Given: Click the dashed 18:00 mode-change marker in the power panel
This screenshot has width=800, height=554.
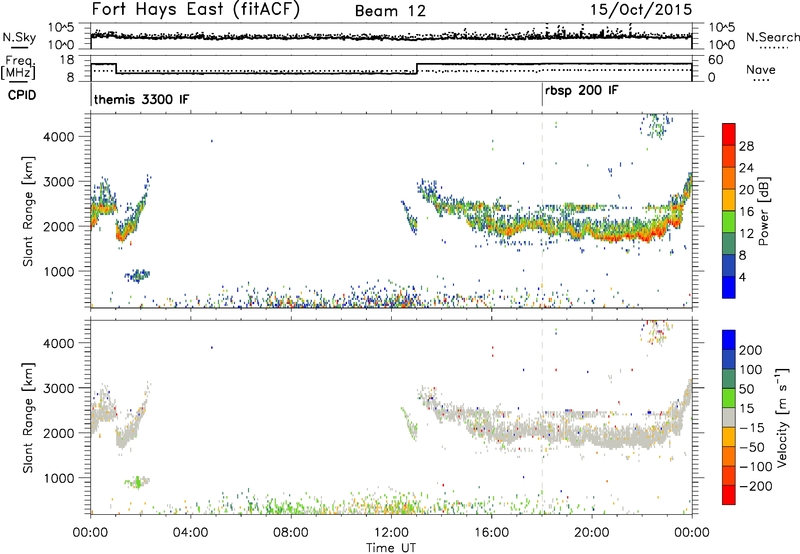Looking at the screenshot, I should point(542,211).
